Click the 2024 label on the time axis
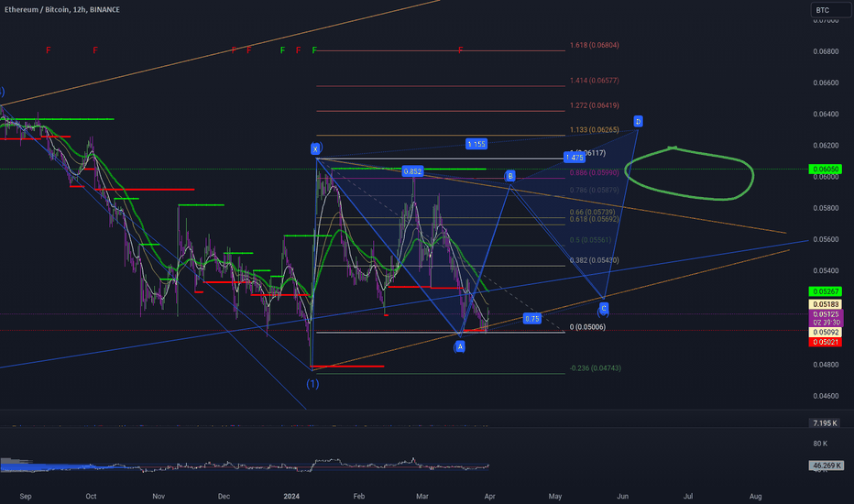 [291, 497]
